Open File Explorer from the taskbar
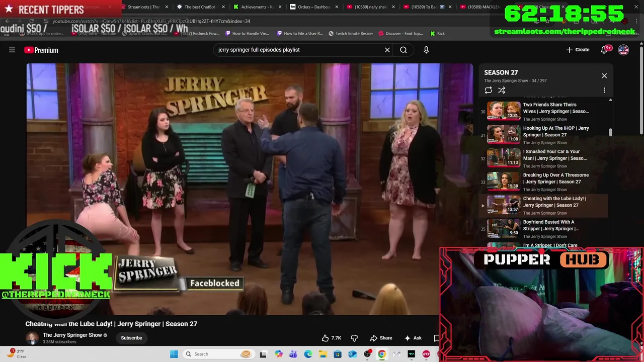The height and width of the screenshot is (362, 644). tap(323, 354)
